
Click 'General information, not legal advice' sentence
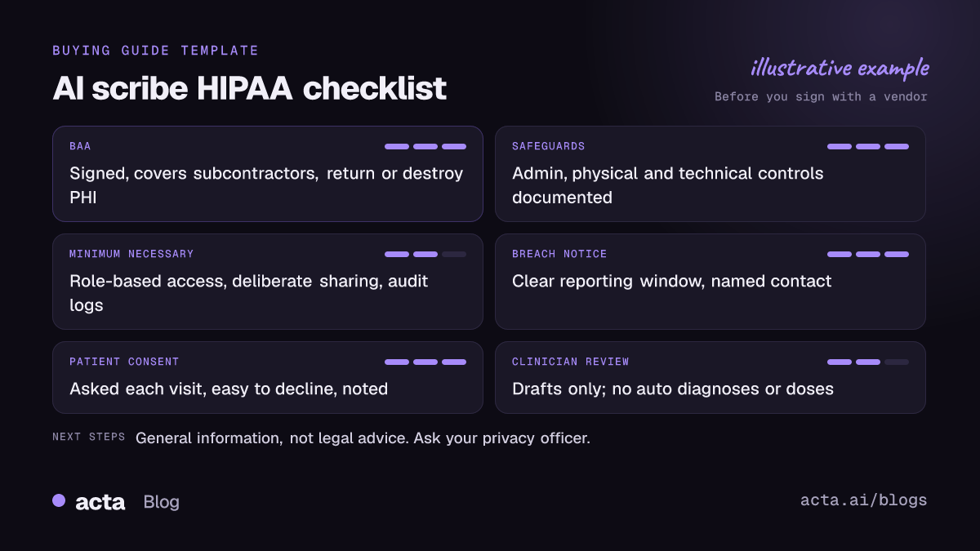[363, 438]
